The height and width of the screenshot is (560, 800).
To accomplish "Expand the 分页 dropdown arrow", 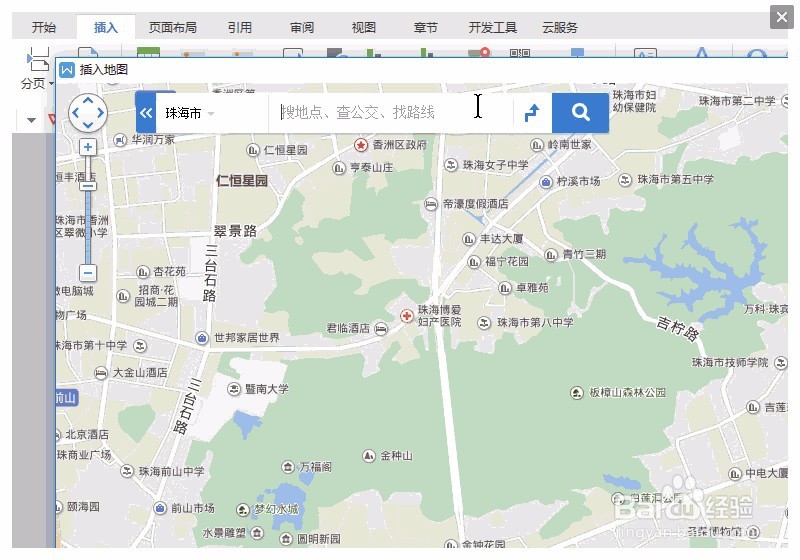I will click(52, 83).
